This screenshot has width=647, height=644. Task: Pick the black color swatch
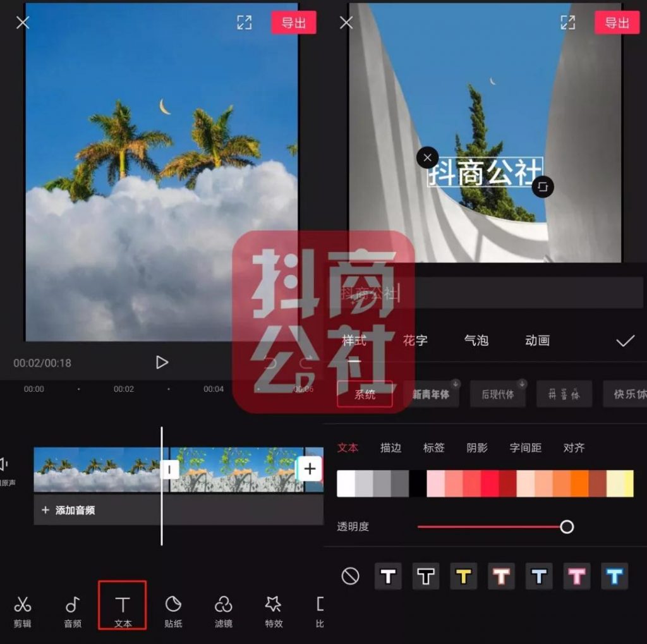[418, 483]
